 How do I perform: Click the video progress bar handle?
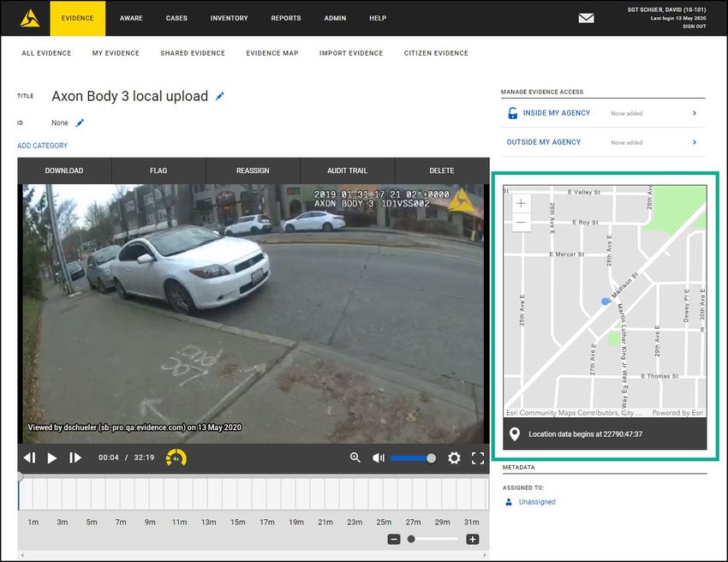pyautogui.click(x=20, y=476)
